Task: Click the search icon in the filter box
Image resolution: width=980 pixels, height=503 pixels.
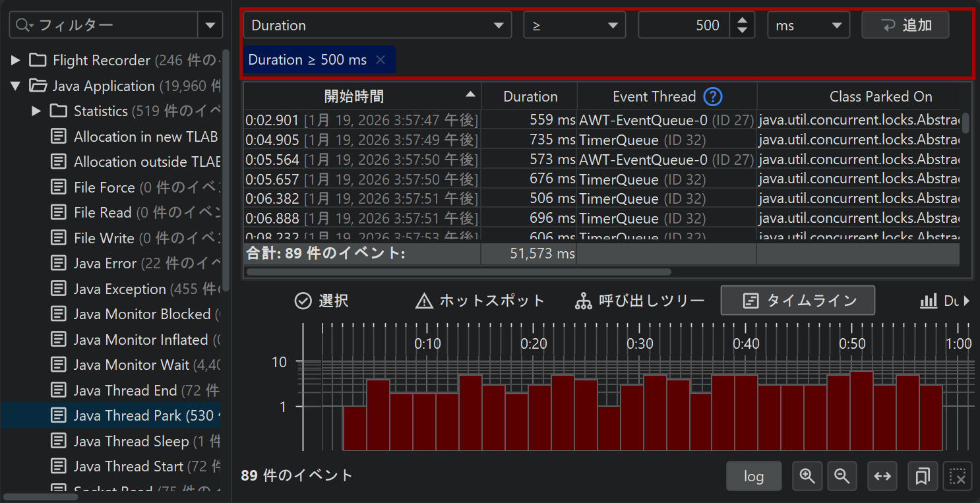Action: [x=24, y=25]
